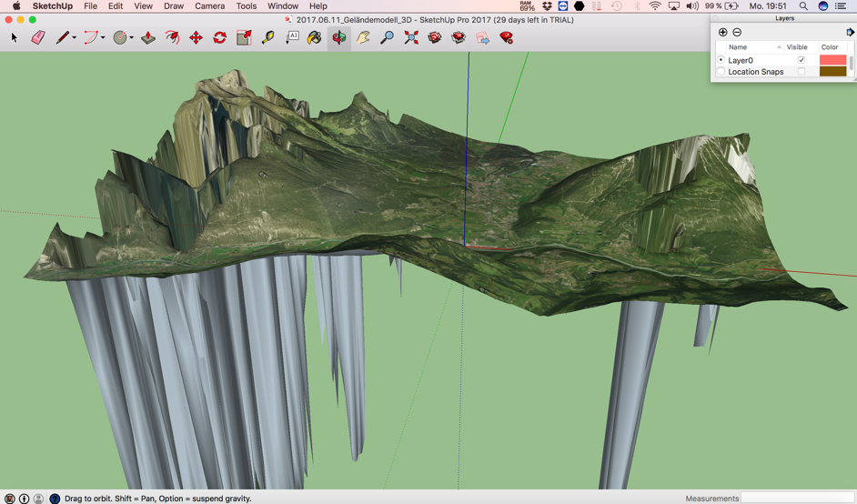
Task: Activate the Tape Measure tool
Action: pyautogui.click(x=267, y=38)
